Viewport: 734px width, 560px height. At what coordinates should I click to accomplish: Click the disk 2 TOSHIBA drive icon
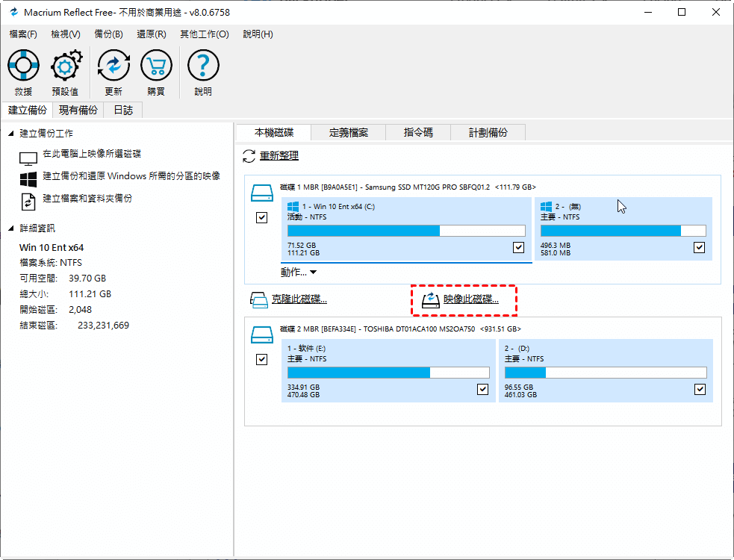point(261,335)
